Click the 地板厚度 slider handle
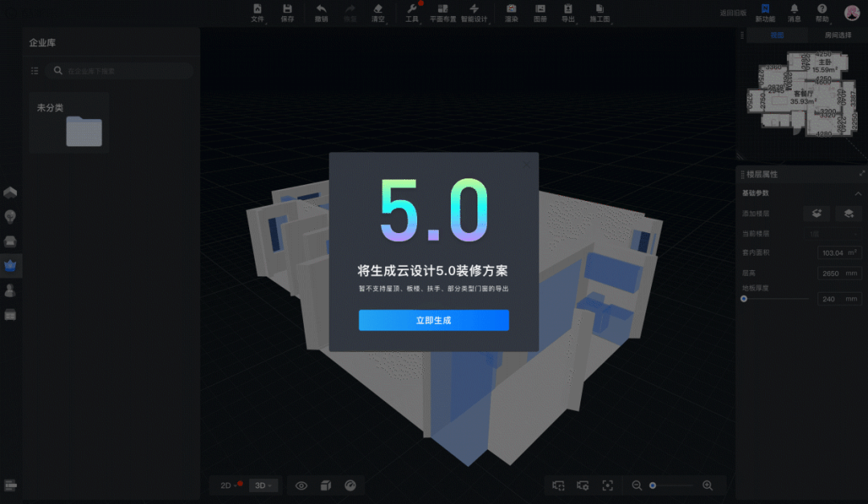Image resolution: width=868 pixels, height=504 pixels. [x=744, y=298]
